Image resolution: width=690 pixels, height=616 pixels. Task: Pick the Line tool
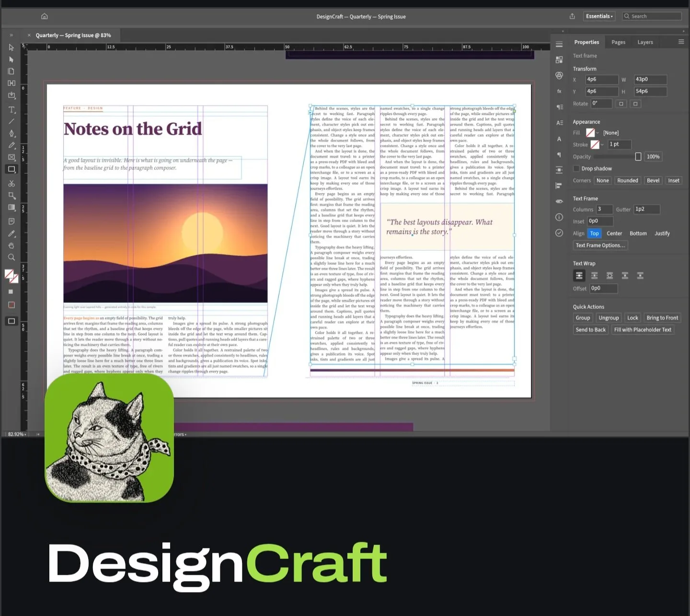click(x=11, y=122)
